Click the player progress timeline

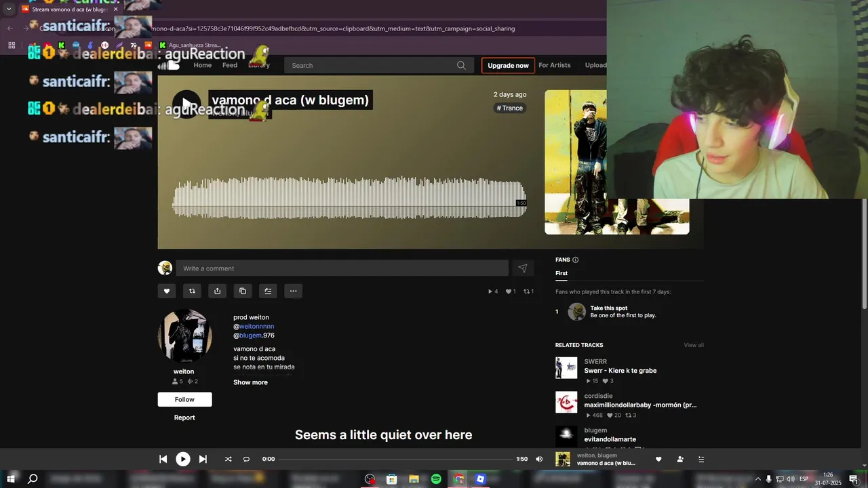click(395, 459)
